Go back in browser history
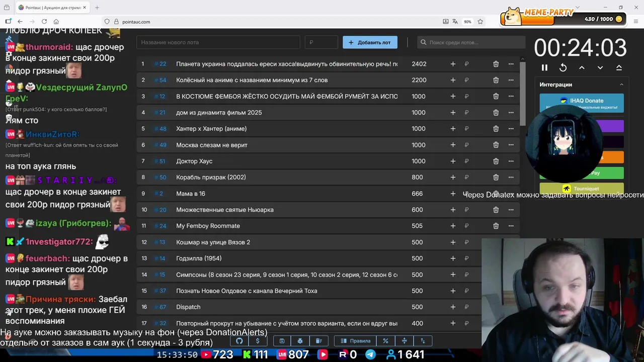 pos(20,22)
